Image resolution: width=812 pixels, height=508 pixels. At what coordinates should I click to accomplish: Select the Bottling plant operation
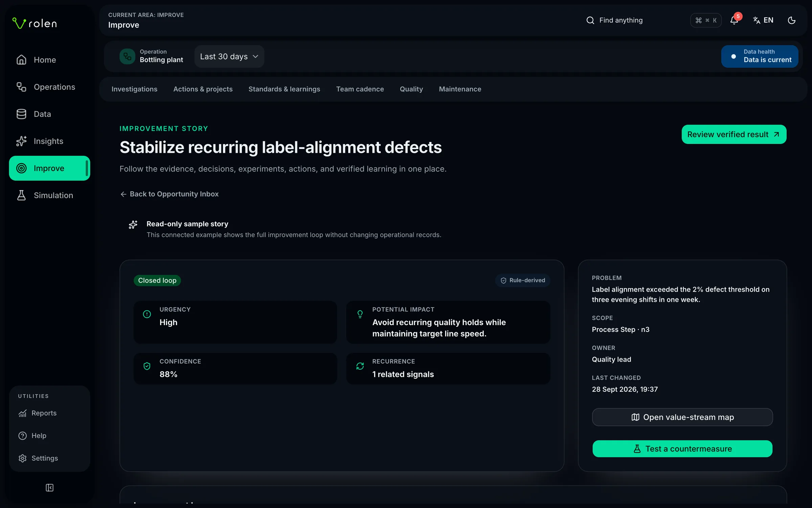pyautogui.click(x=152, y=56)
